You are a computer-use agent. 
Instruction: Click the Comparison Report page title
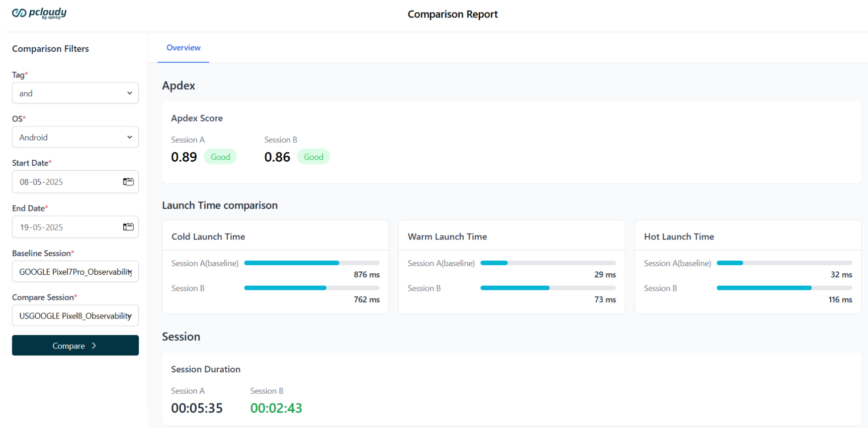tap(453, 14)
